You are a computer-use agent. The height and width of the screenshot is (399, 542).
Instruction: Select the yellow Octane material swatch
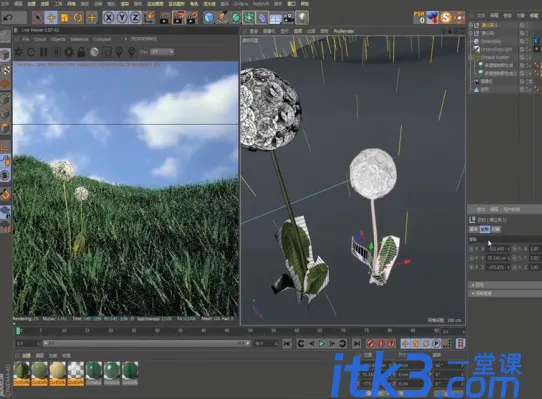57,373
